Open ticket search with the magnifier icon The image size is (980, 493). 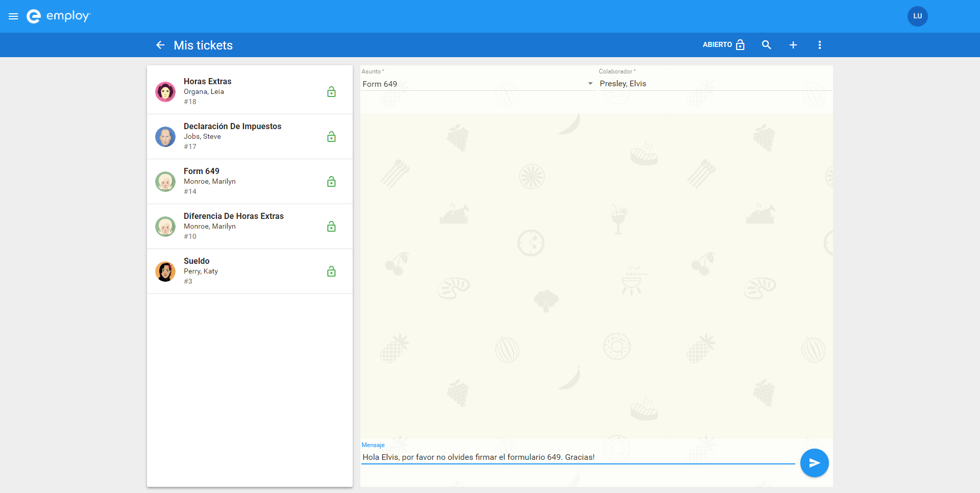coord(766,45)
